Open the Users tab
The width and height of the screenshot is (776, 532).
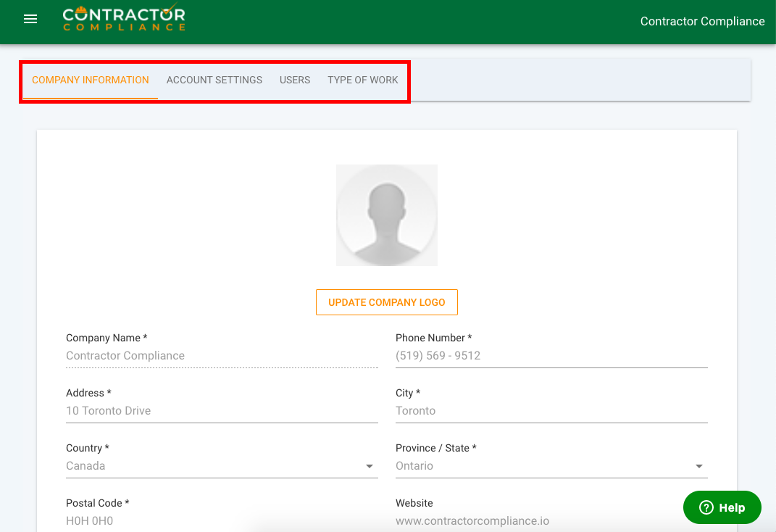click(295, 80)
